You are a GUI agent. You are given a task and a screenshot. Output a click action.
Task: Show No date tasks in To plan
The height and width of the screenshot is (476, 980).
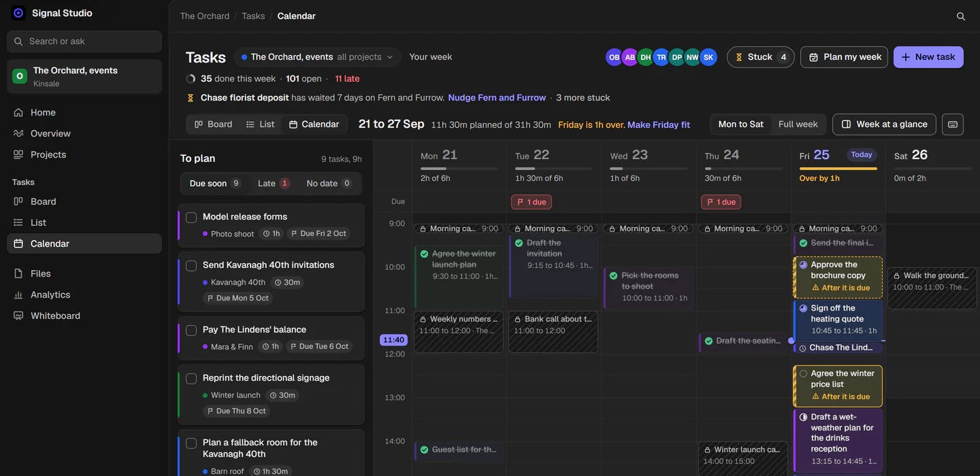click(x=329, y=183)
